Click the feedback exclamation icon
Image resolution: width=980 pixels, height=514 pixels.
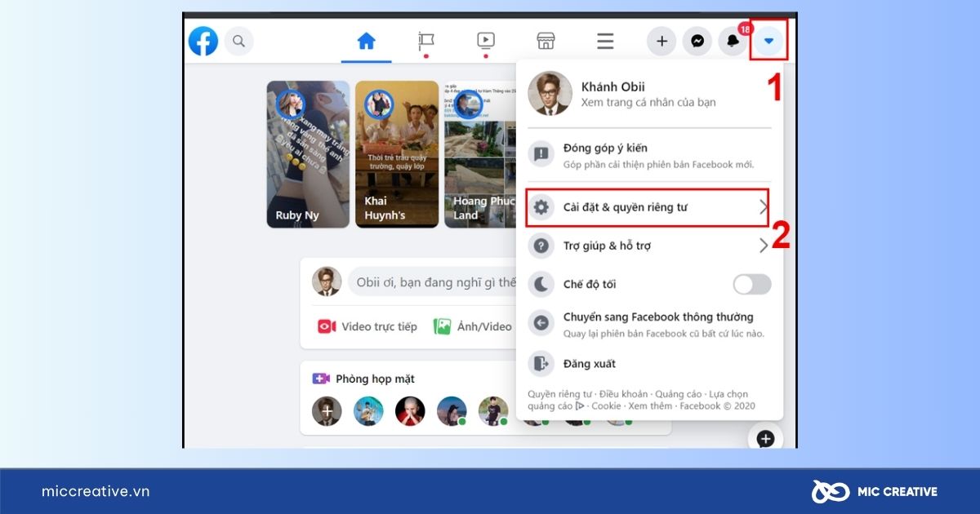pos(541,153)
